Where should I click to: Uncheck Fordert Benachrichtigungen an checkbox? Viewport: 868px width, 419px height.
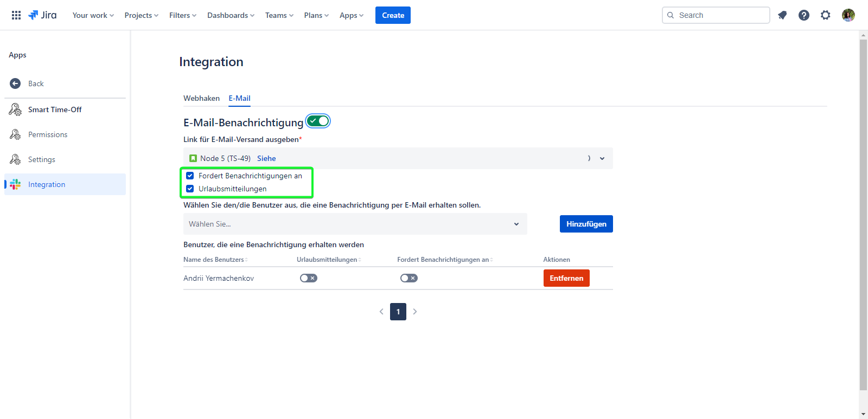190,176
